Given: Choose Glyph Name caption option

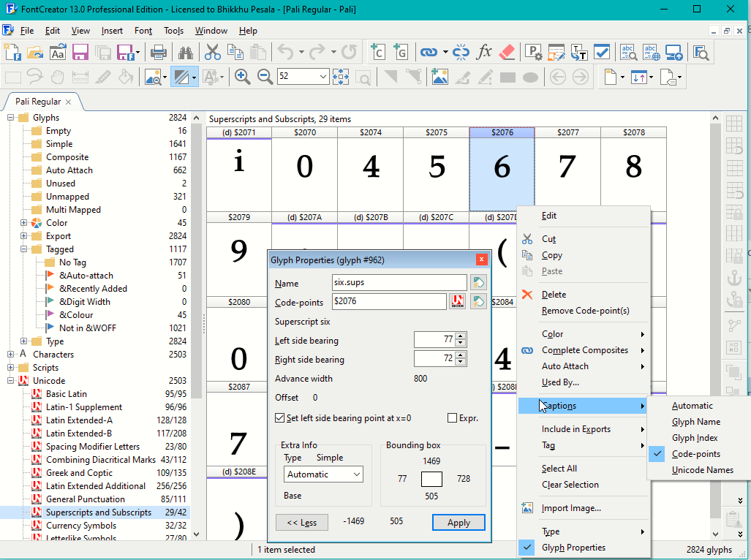Looking at the screenshot, I should pyautogui.click(x=695, y=422).
